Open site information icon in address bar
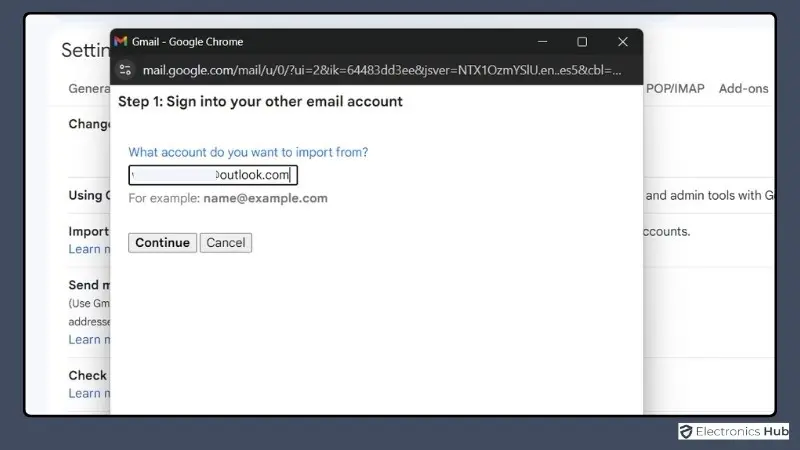The height and width of the screenshot is (450, 800). click(x=125, y=70)
